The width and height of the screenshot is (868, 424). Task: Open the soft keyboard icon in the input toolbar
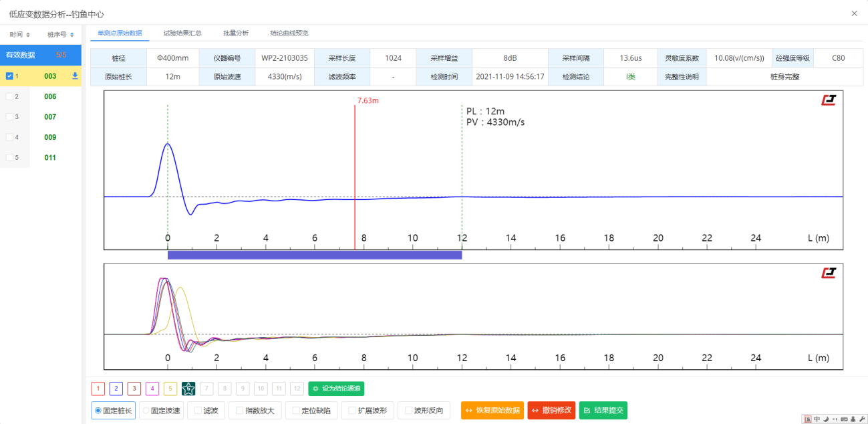pyautogui.click(x=844, y=419)
